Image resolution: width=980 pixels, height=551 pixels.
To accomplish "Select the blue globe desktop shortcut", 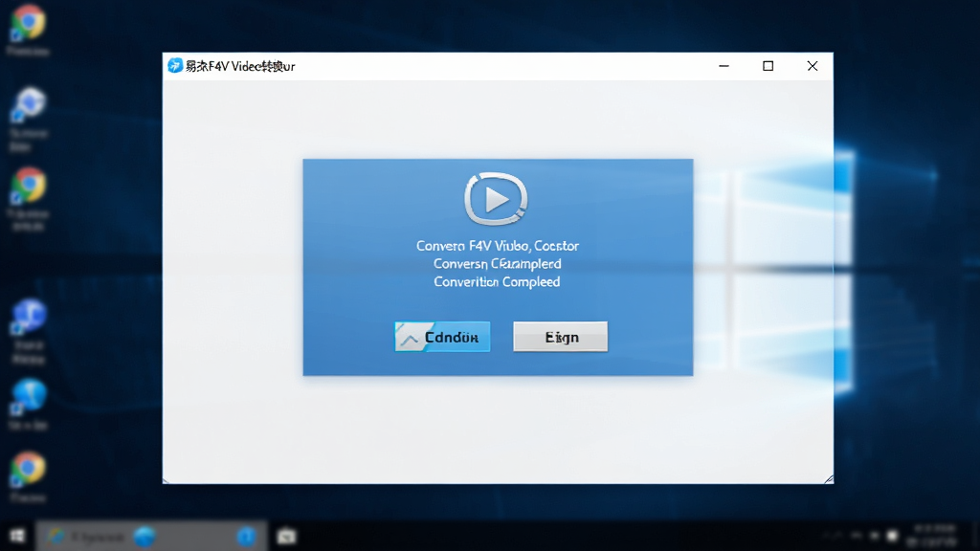I will (28, 396).
